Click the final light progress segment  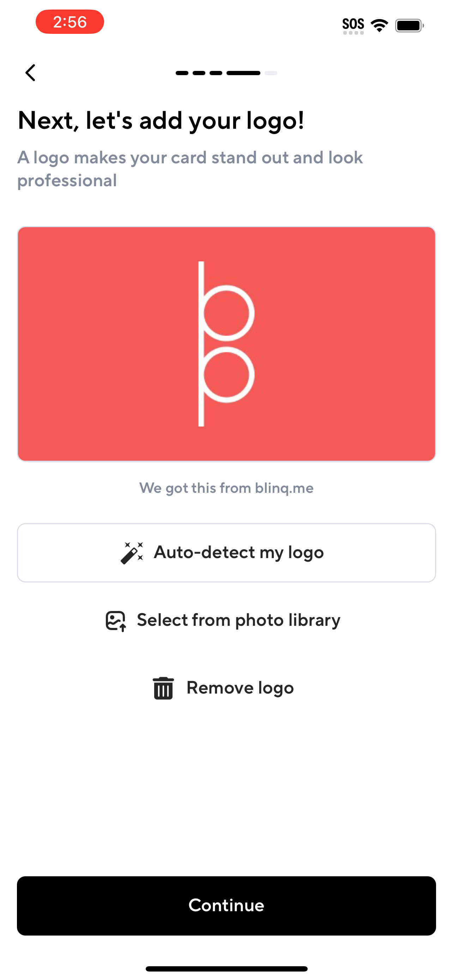pos(271,72)
